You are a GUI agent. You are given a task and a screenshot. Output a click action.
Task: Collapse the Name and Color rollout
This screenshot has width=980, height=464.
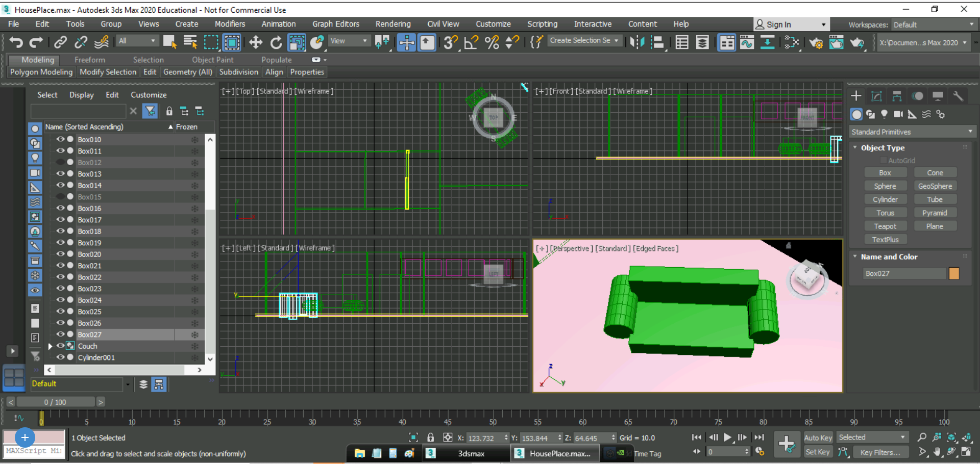click(x=855, y=256)
